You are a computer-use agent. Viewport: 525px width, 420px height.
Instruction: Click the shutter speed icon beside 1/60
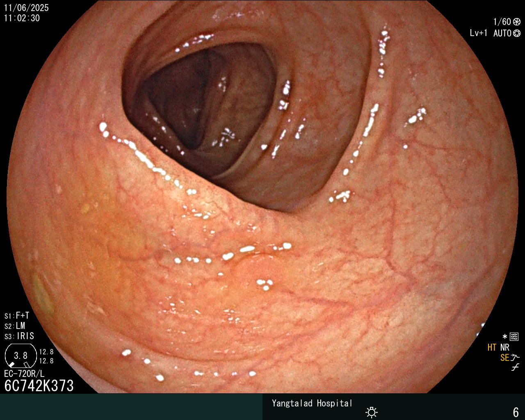click(517, 22)
